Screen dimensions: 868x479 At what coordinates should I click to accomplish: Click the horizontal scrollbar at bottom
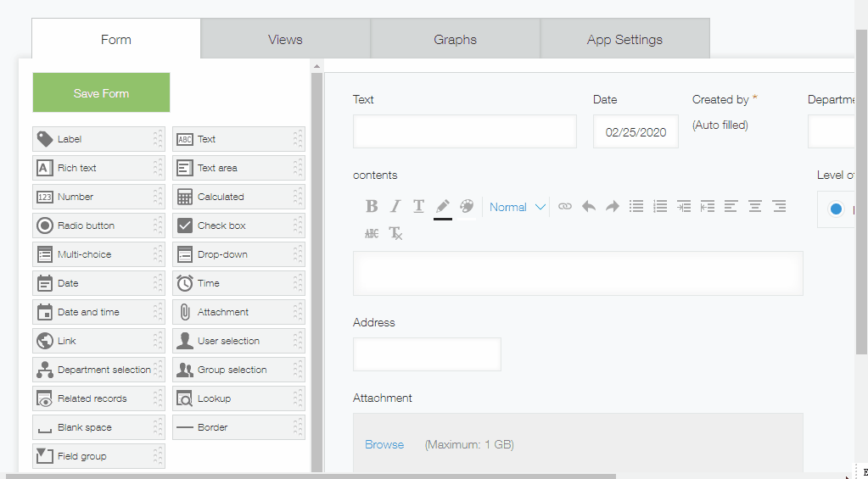click(x=310, y=476)
